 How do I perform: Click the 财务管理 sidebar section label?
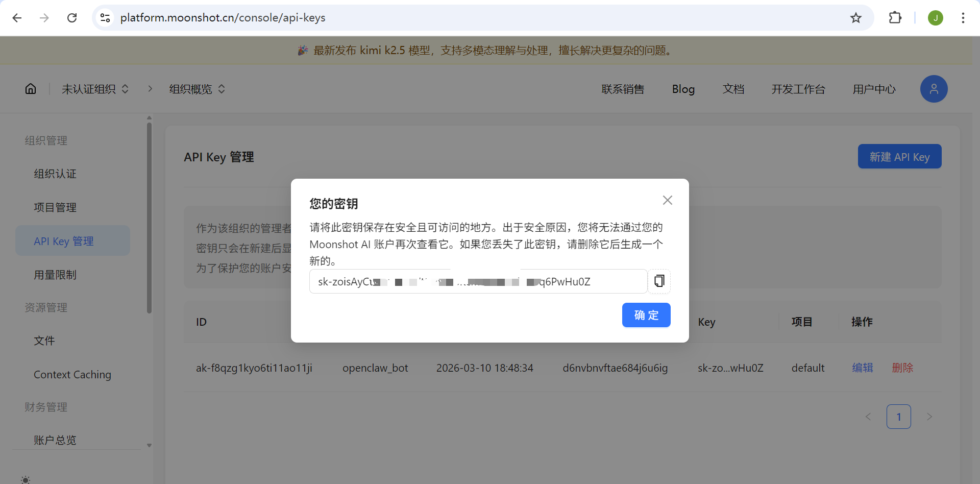[x=46, y=407]
